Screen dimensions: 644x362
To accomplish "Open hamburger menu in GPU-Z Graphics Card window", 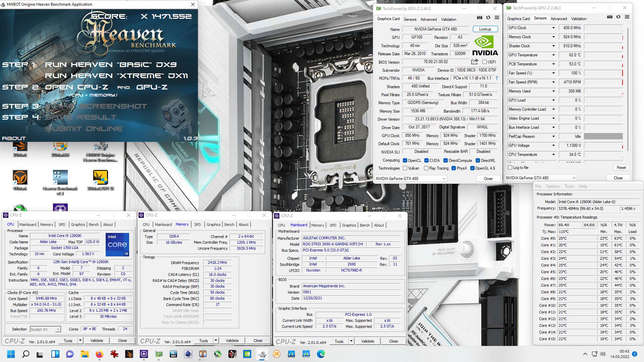I will (x=497, y=17).
